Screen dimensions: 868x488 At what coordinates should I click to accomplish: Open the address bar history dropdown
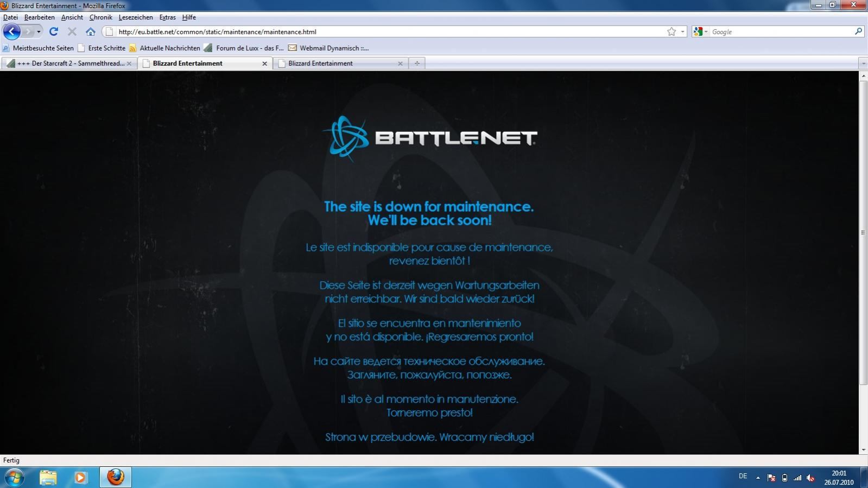[683, 31]
